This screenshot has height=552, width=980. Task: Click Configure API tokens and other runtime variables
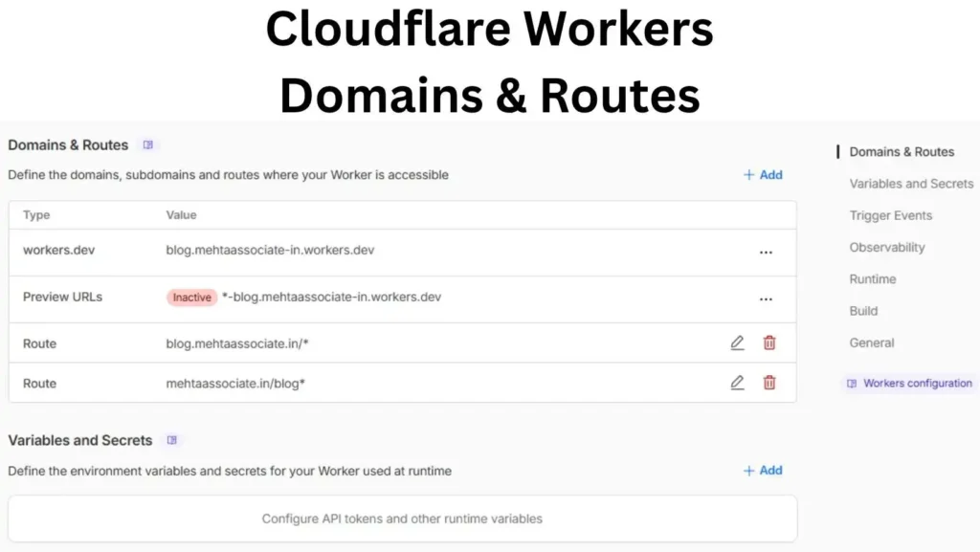tap(402, 518)
